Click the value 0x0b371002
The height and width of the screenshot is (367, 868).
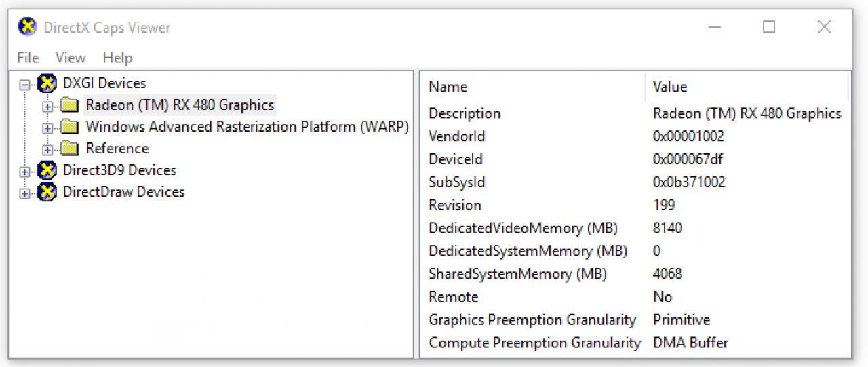[x=689, y=182]
